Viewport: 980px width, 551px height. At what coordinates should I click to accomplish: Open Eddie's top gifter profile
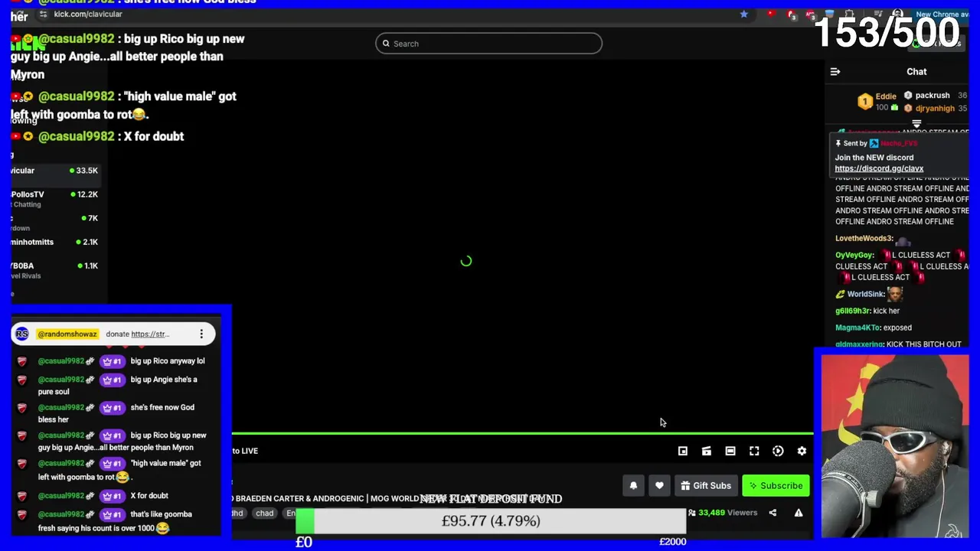877,101
